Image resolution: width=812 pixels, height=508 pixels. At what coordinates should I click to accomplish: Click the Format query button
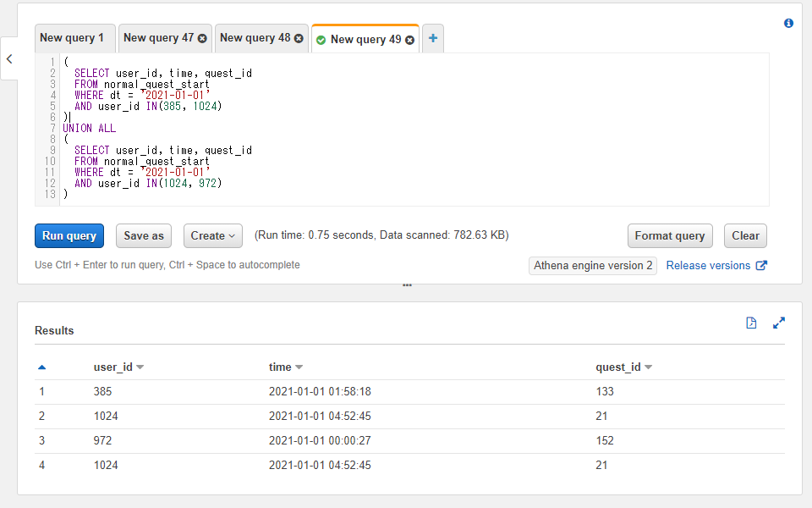click(x=670, y=236)
